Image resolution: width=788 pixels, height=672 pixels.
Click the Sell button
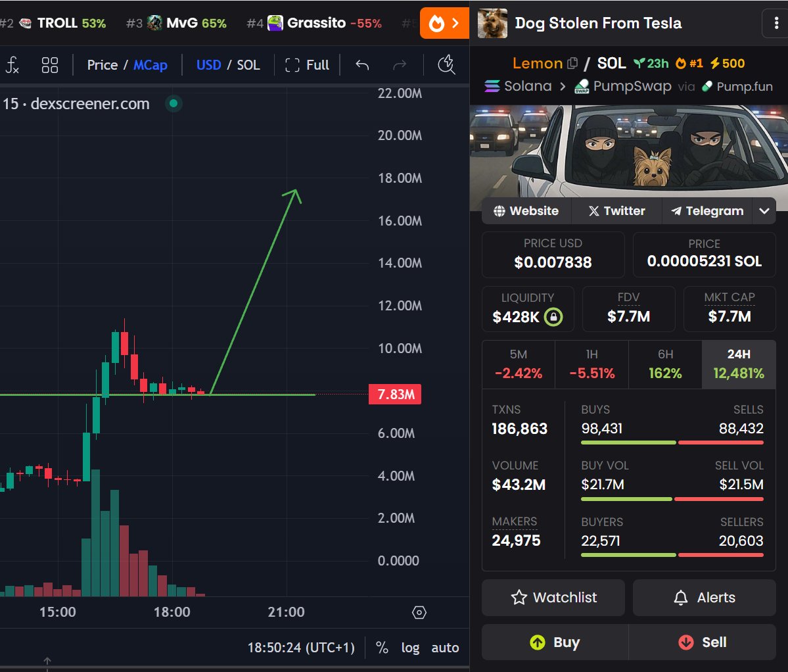coord(702,642)
